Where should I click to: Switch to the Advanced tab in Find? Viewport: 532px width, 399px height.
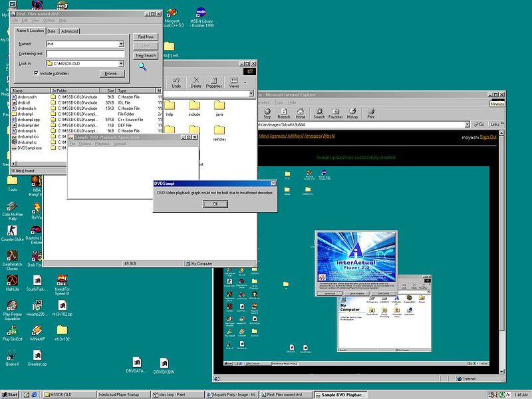coord(69,31)
